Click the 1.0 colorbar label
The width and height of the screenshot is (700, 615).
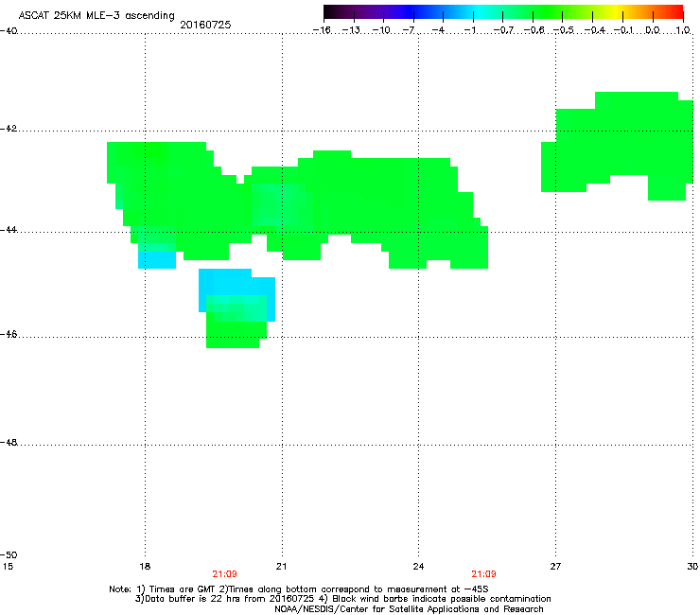coord(683,30)
